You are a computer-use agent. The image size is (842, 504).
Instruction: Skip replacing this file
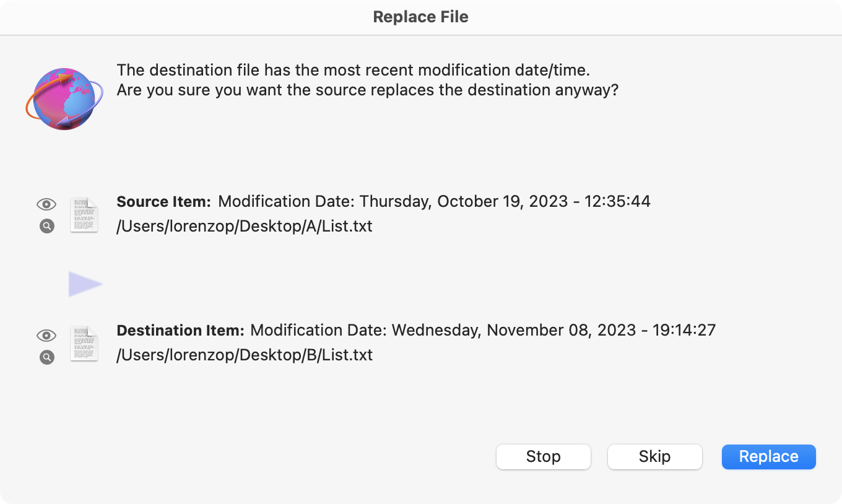click(655, 457)
